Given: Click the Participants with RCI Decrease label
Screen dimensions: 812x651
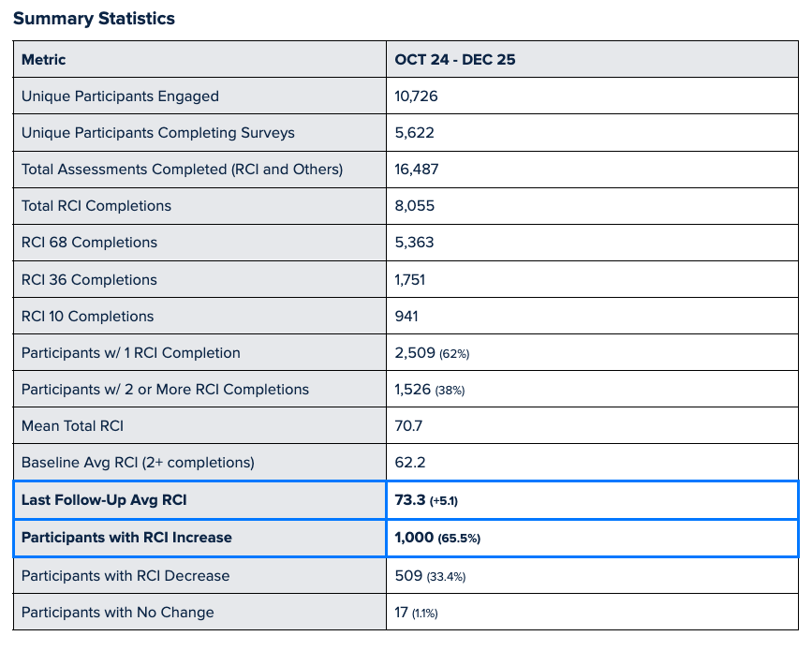Looking at the screenshot, I should click(125, 575).
